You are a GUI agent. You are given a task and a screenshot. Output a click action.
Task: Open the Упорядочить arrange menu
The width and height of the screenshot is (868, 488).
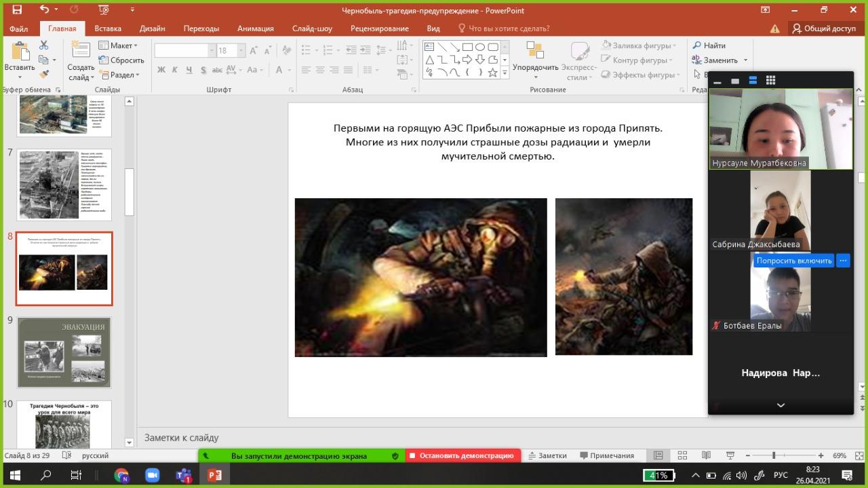(x=535, y=62)
